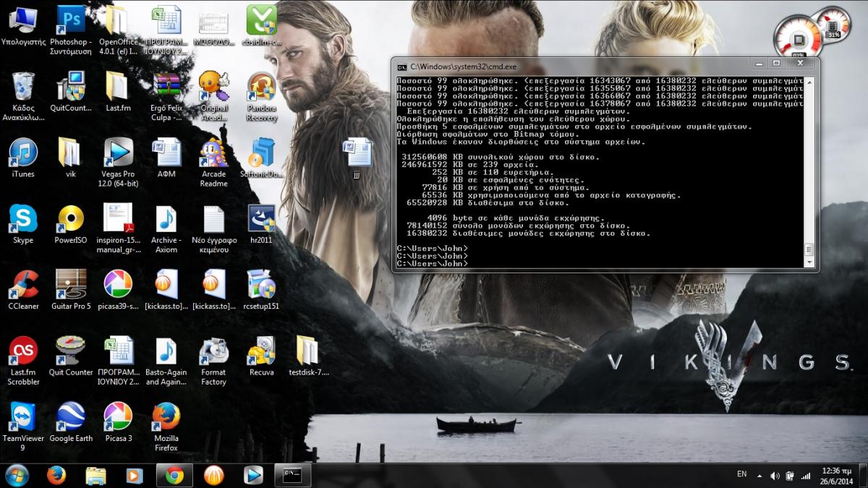Launch the Photoshop shortcut on the desktop
The width and height of the screenshot is (868, 488).
(x=71, y=20)
